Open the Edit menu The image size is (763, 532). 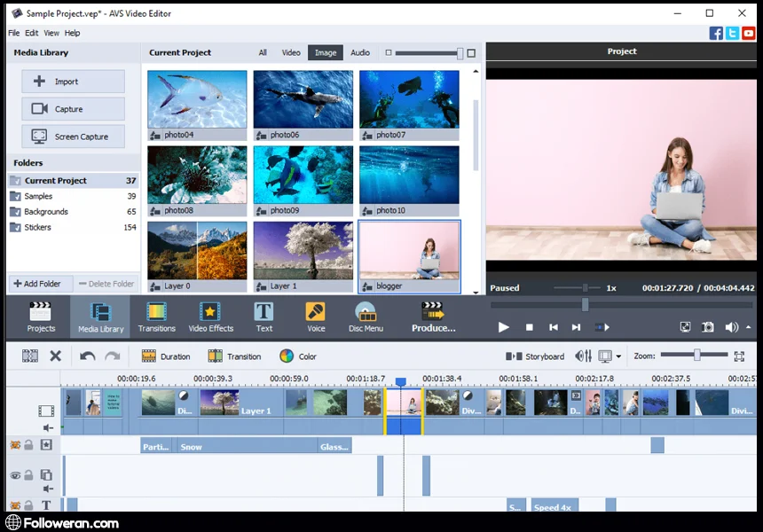coord(32,33)
